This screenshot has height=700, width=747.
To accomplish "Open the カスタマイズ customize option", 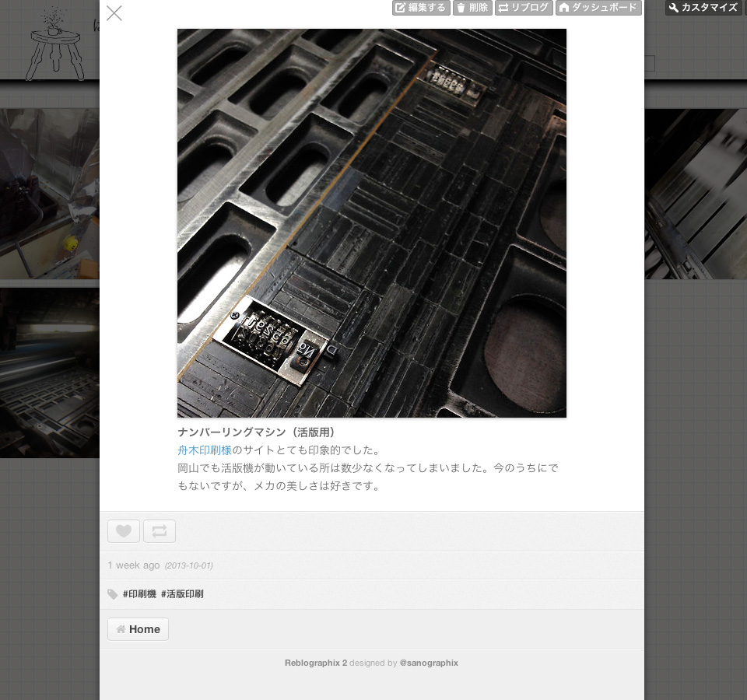I will pyautogui.click(x=703, y=8).
